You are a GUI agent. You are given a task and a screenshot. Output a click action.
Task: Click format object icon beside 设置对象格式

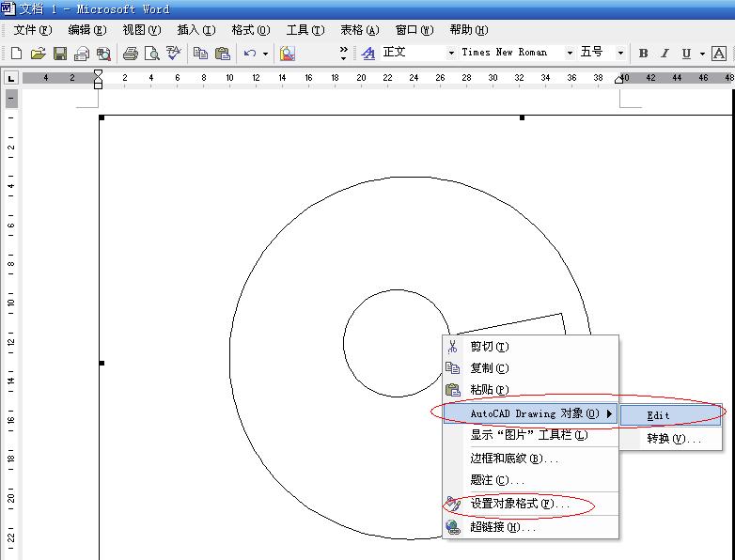[x=453, y=504]
